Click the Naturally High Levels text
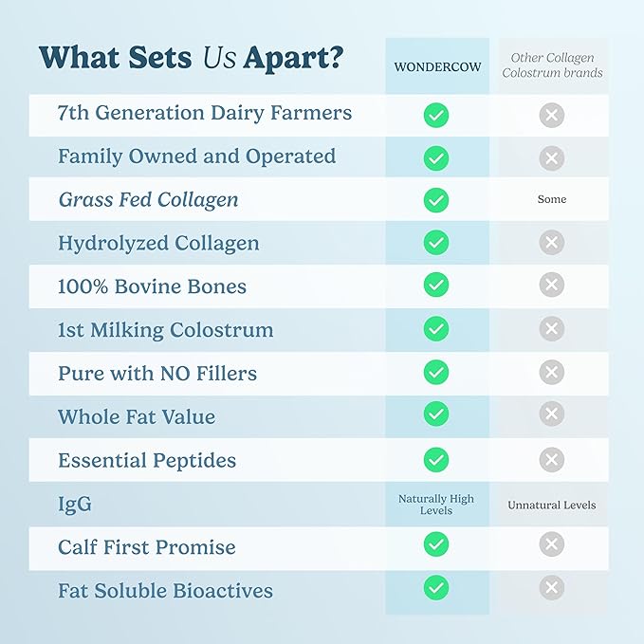 436,505
